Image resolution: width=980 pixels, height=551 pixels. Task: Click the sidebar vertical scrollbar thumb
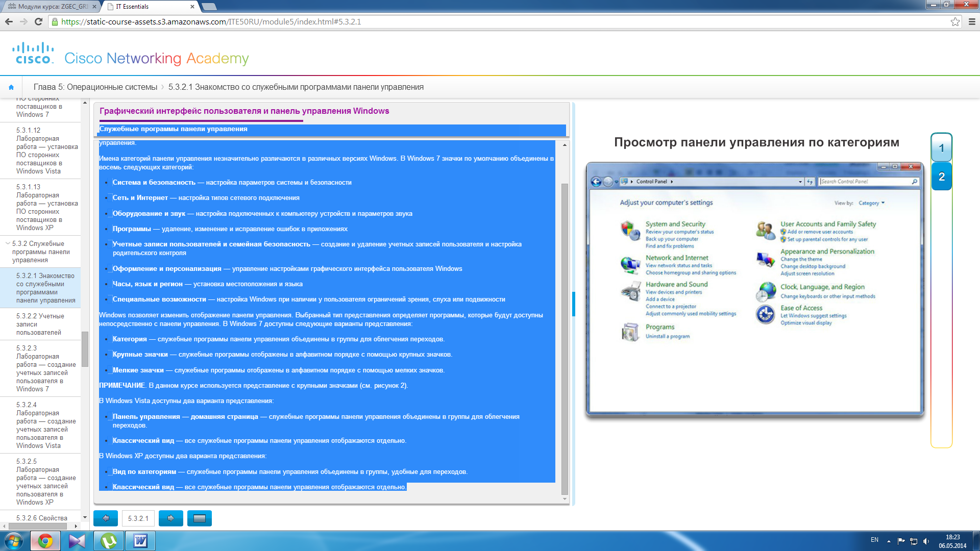tap(85, 349)
